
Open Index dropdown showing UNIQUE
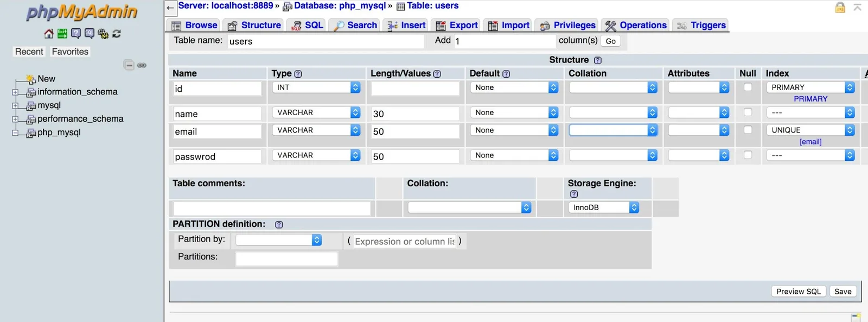pos(810,130)
